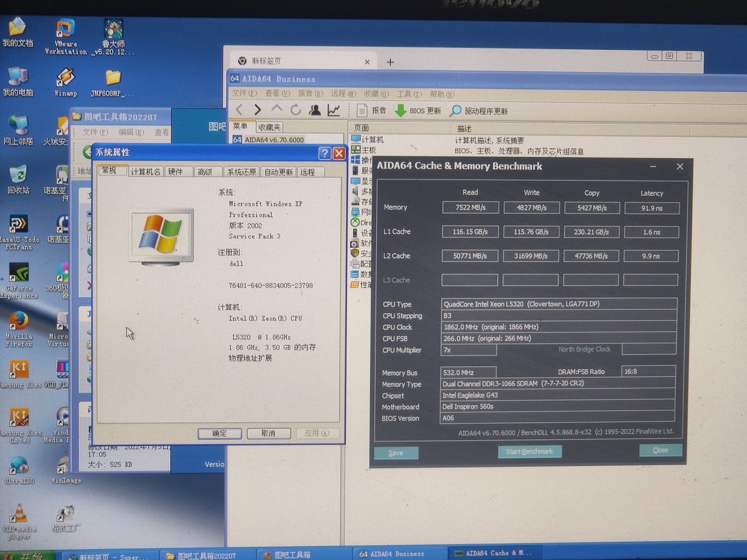Switch to 自动更新 tab in System Properties

tap(278, 172)
